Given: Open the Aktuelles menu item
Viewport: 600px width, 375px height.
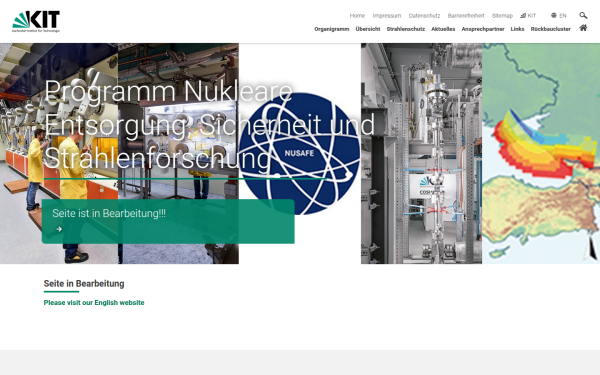Looking at the screenshot, I should 443,29.
